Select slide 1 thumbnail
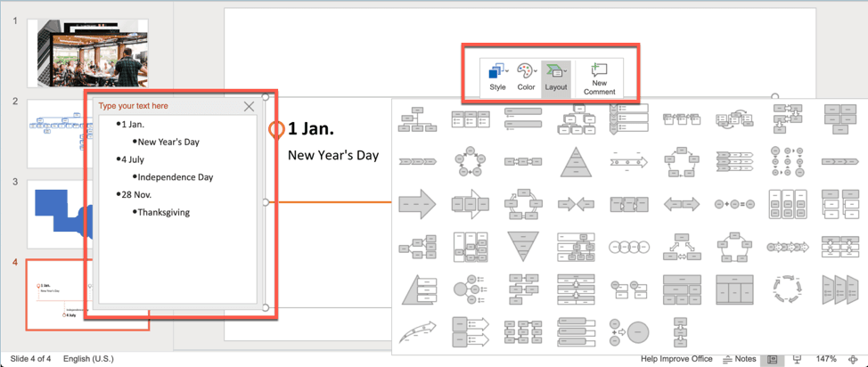Image resolution: width=868 pixels, height=367 pixels. (87, 53)
